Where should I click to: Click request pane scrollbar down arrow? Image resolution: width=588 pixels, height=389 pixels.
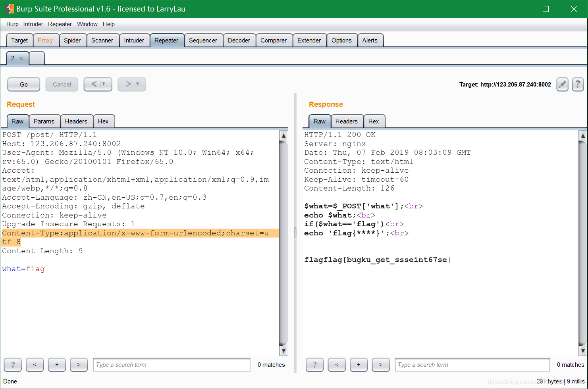[x=283, y=350]
